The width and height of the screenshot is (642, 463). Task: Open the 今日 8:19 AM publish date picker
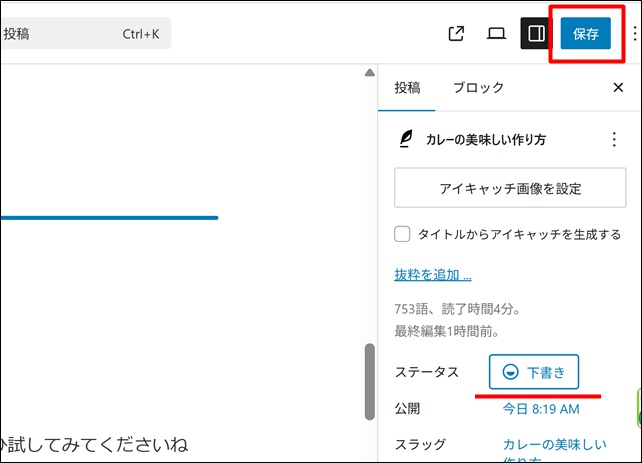pyautogui.click(x=540, y=409)
